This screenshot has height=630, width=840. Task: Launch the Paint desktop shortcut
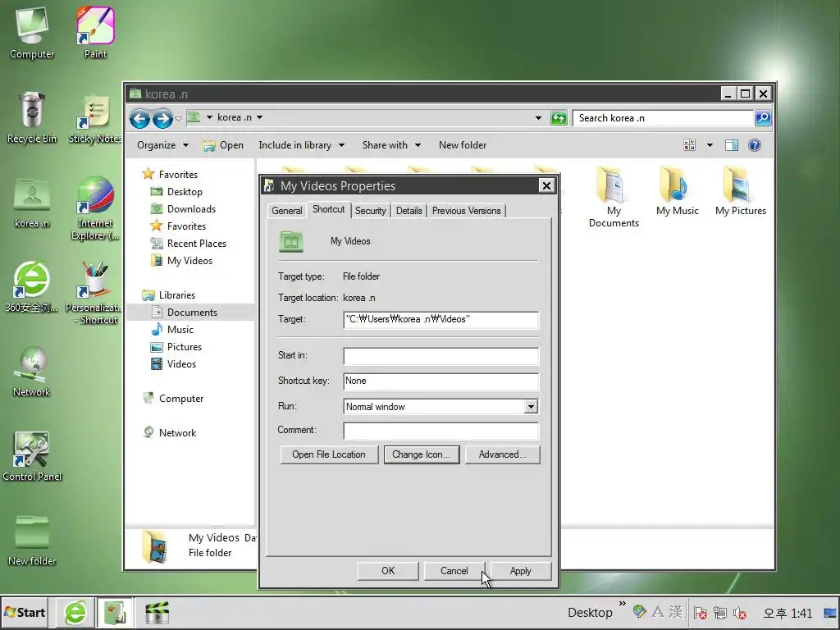click(95, 32)
